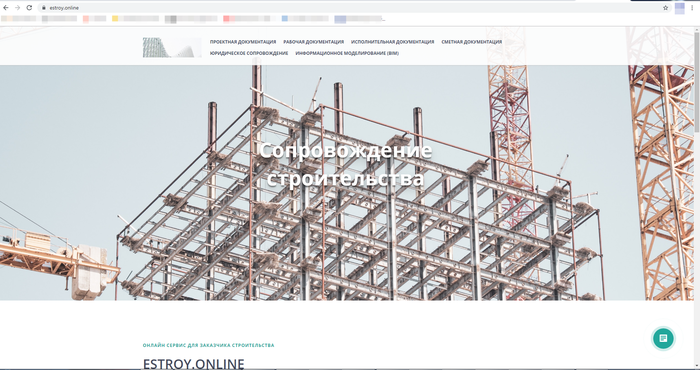Focus the address bar showing estroy.online

tap(353, 8)
